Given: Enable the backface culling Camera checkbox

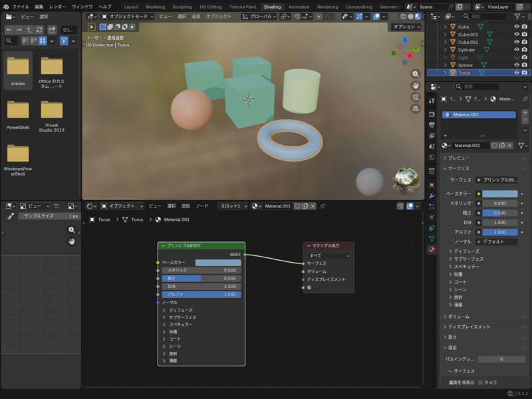Looking at the screenshot, I should point(480,382).
